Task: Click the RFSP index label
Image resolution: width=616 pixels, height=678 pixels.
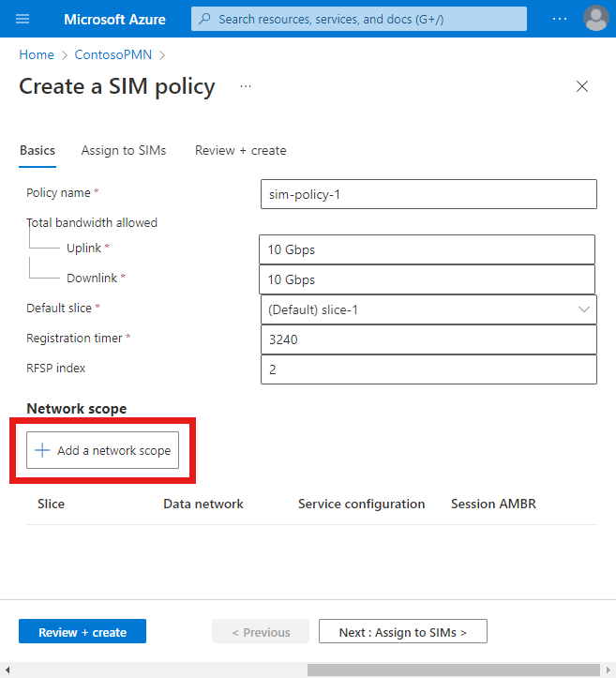Action: click(x=55, y=368)
